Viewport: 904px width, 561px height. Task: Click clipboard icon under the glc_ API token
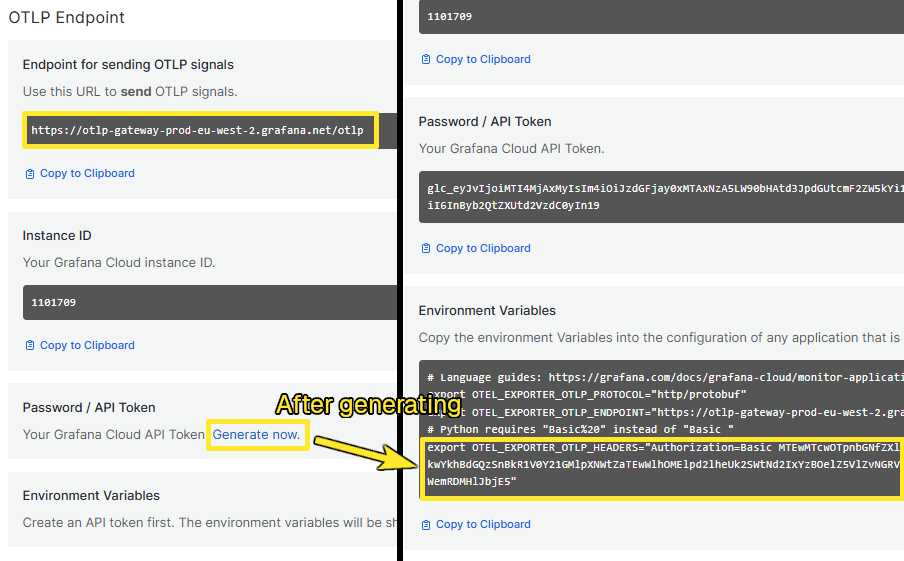click(426, 249)
